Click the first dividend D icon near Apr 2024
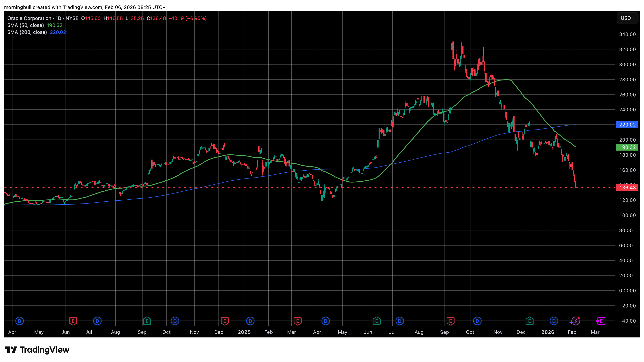 point(20,321)
